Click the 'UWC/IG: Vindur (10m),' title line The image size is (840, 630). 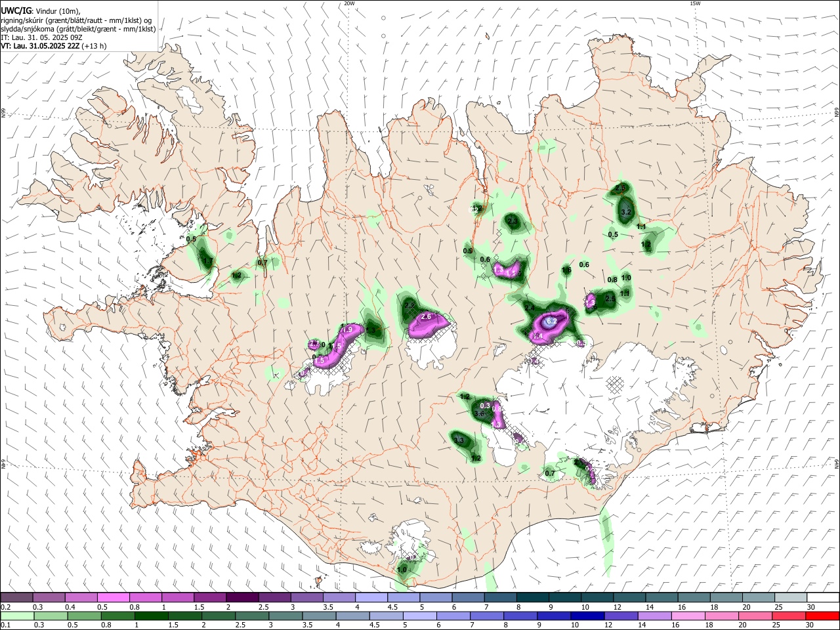click(41, 10)
